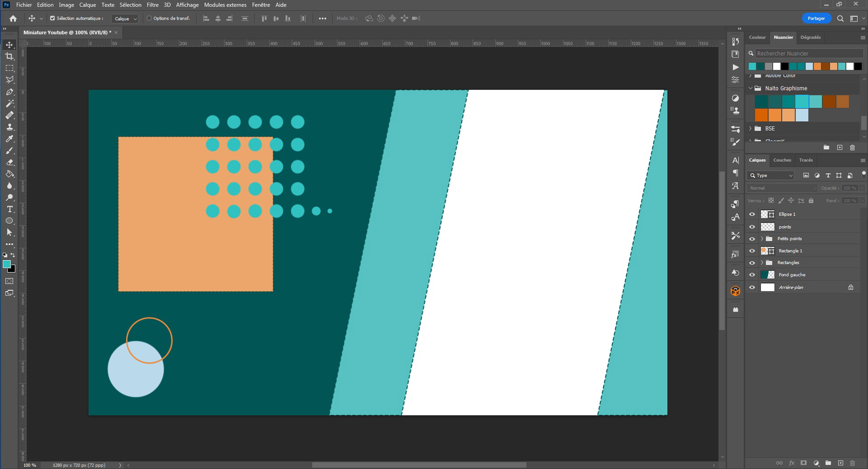
Task: Open the Normal blend mode dropdown
Action: click(782, 188)
